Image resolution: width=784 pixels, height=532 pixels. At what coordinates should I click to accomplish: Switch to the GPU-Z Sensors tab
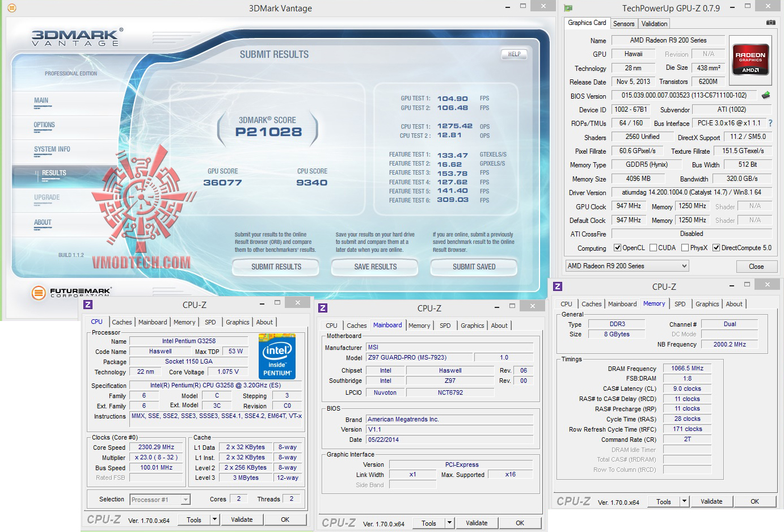coord(623,24)
